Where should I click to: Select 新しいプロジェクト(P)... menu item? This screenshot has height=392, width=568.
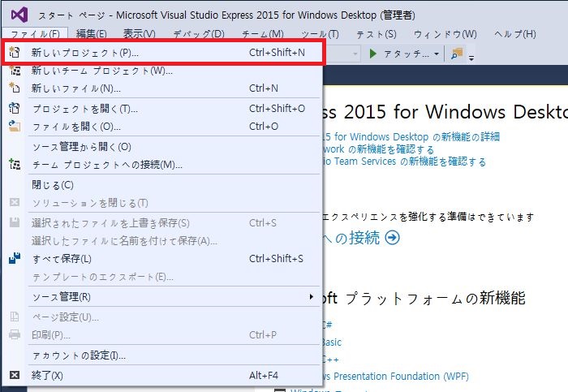click(162, 53)
